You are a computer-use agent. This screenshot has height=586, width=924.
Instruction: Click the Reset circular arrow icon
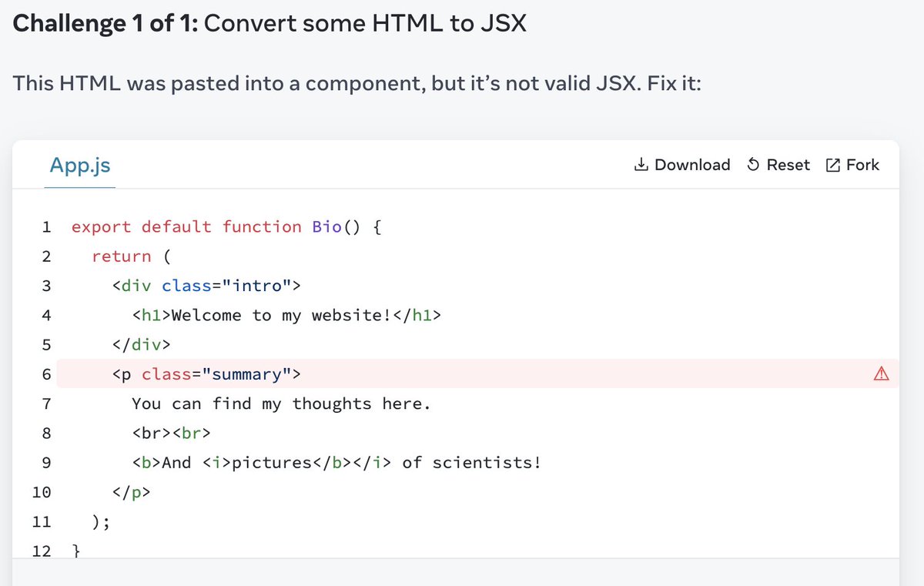pyautogui.click(x=754, y=165)
